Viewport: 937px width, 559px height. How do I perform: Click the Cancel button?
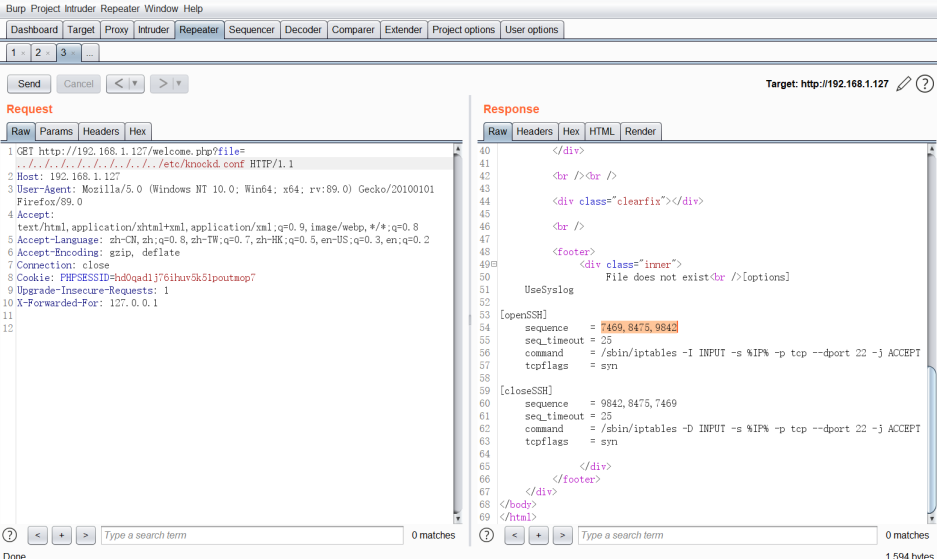78,84
